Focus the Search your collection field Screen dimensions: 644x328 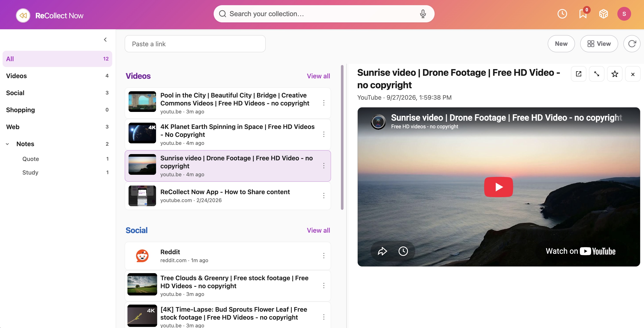pos(324,14)
